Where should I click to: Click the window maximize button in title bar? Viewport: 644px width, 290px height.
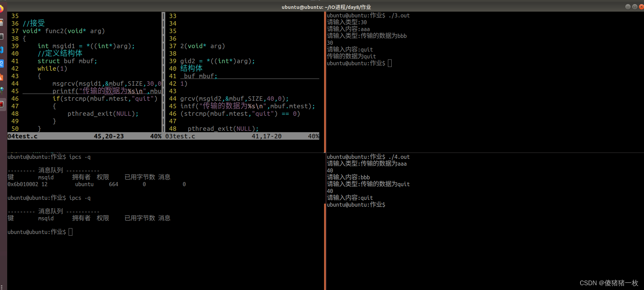pyautogui.click(x=634, y=7)
